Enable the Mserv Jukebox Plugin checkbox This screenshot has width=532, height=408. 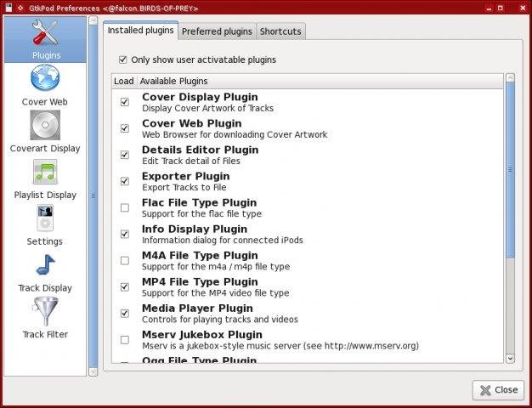pyautogui.click(x=125, y=339)
